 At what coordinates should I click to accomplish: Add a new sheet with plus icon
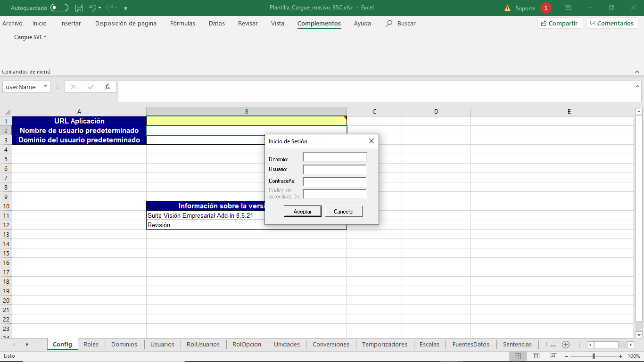pos(566,345)
